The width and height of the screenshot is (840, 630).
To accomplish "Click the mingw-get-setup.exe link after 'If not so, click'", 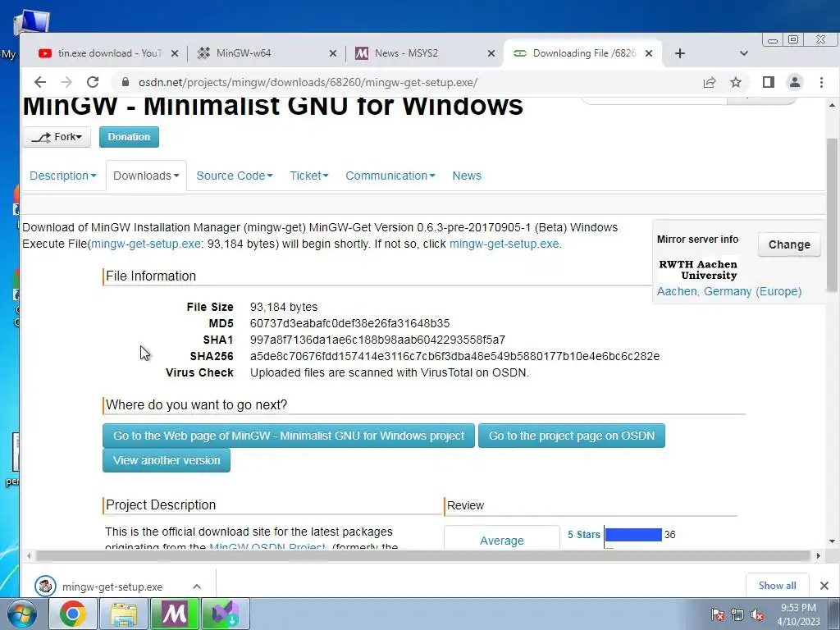I will tap(504, 244).
